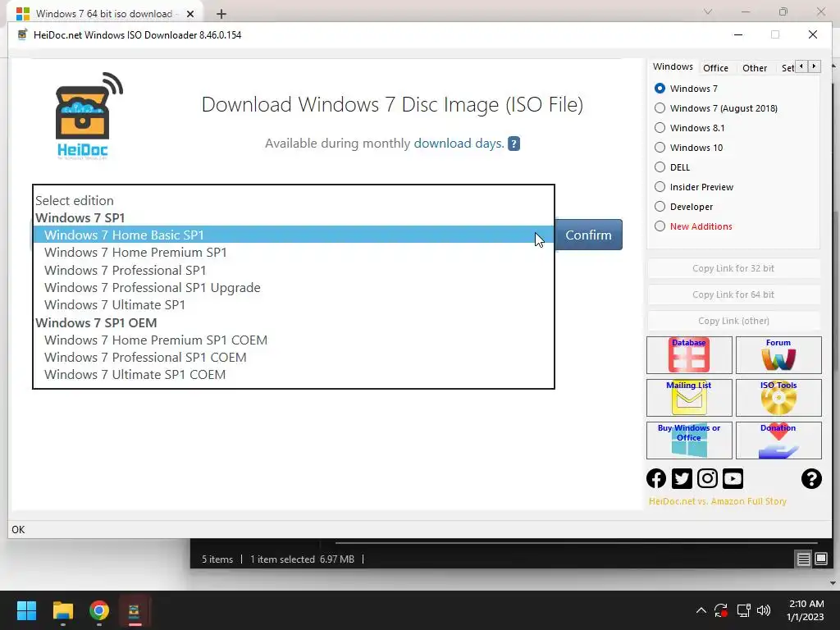Switch Explorer window to details view icon
The width and height of the screenshot is (840, 630).
pos(804,559)
